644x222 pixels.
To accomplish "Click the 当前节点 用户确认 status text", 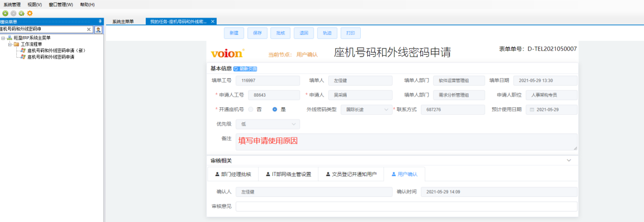I will (293, 54).
